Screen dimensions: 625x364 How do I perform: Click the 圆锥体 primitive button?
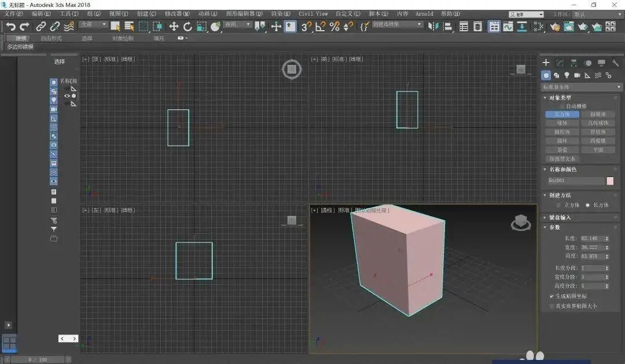(x=598, y=115)
